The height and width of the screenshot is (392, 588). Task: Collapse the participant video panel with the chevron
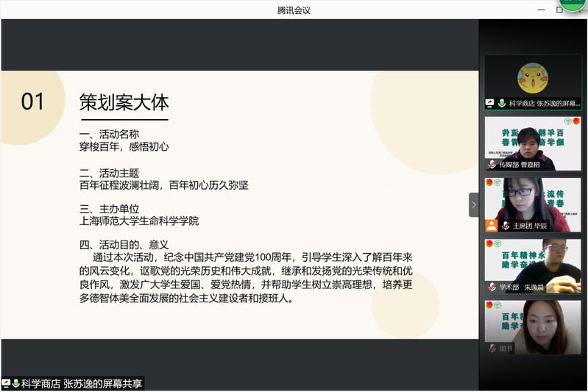(474, 205)
